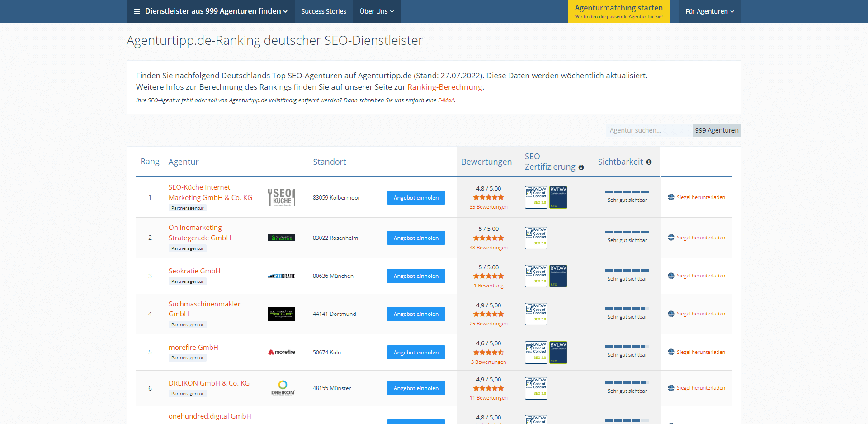This screenshot has width=868, height=424.
Task: Click Angebot einholen for DREIKON
Action: coord(416,388)
